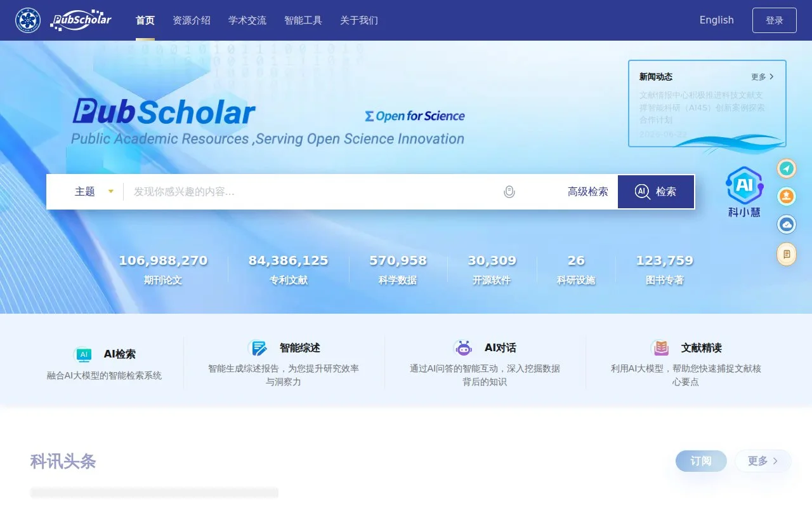Click the 订阅 subscribe button
The width and height of the screenshot is (812, 508).
click(x=701, y=461)
